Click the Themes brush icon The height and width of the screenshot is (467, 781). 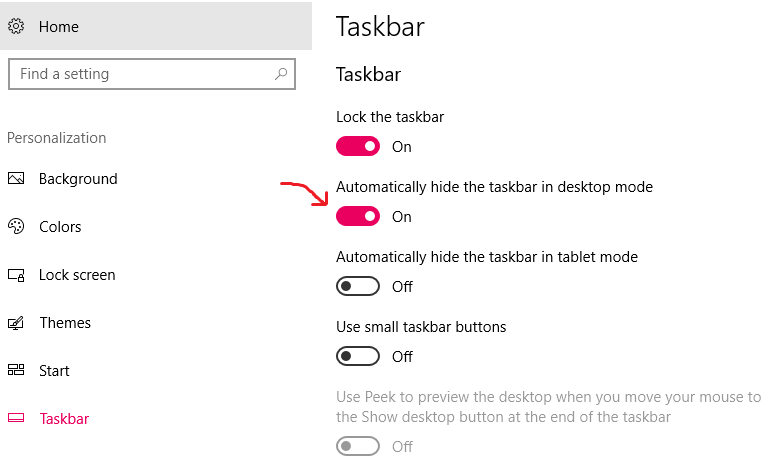tap(16, 323)
